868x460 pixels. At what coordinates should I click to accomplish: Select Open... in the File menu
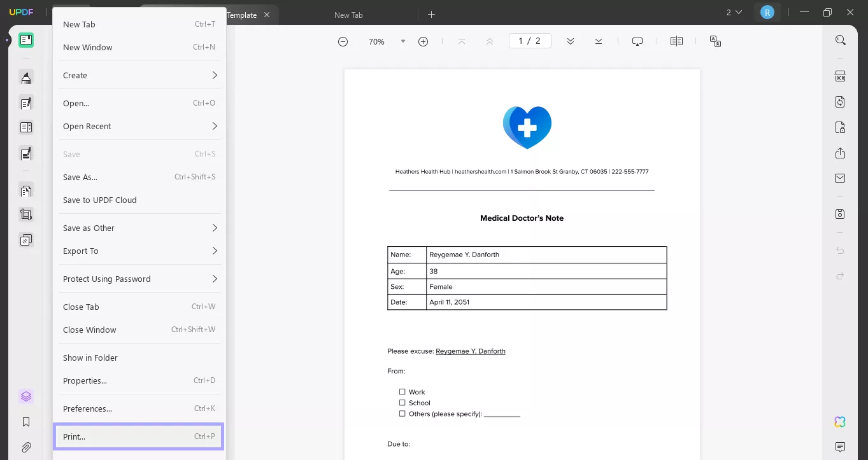(x=139, y=103)
